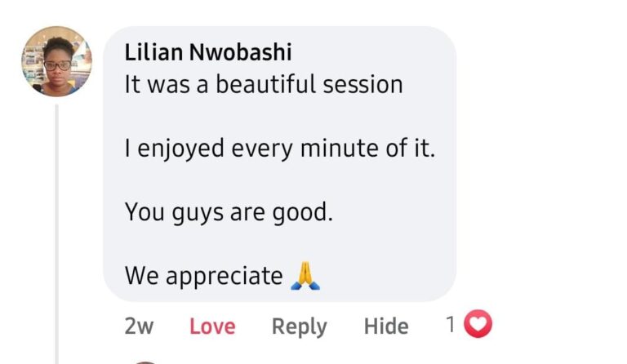Click the word 'good.' in the comment
This screenshot has height=364, width=627.
(303, 213)
